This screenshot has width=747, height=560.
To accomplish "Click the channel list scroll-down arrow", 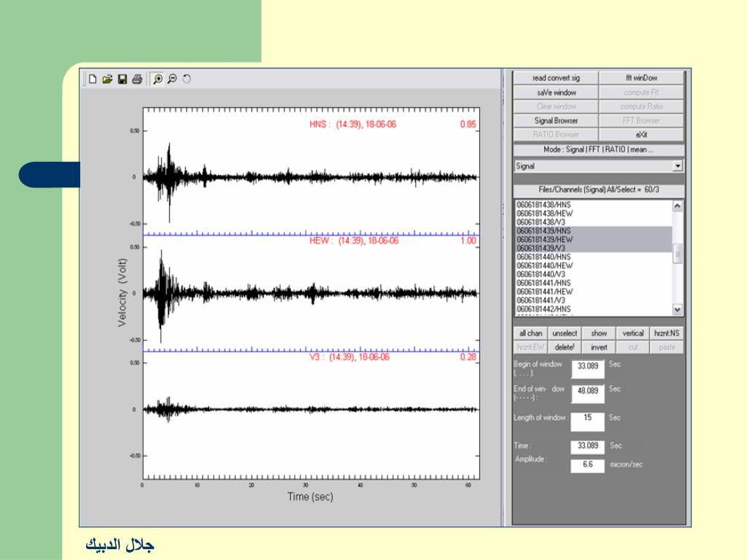I will 677,309.
